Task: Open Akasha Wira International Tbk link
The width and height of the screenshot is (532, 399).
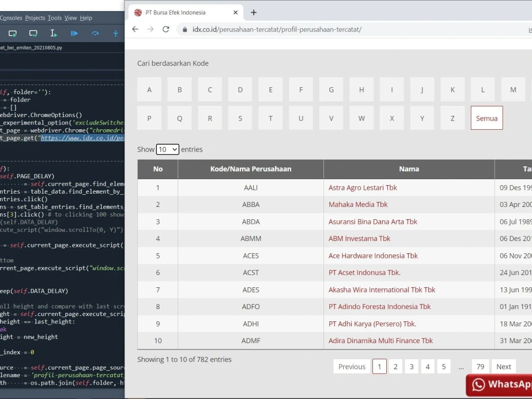Action: click(381, 290)
